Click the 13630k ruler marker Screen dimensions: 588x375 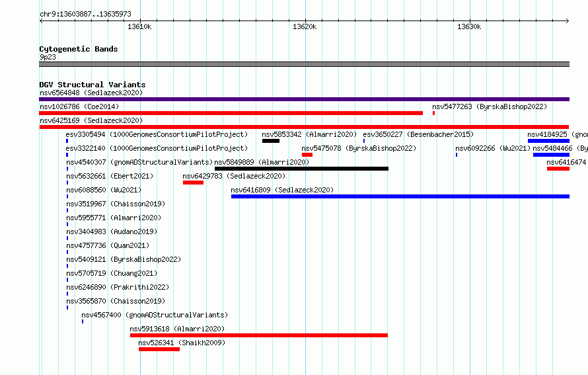469,26
